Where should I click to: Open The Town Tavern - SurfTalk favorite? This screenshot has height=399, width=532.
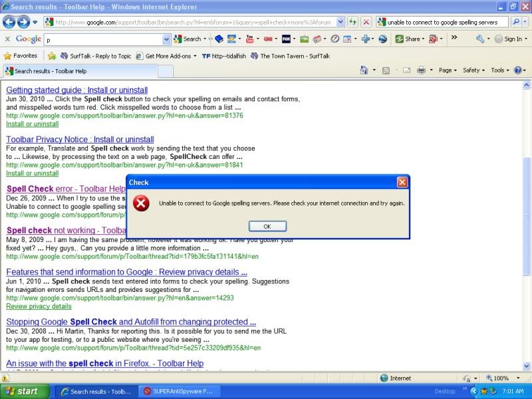[290, 56]
